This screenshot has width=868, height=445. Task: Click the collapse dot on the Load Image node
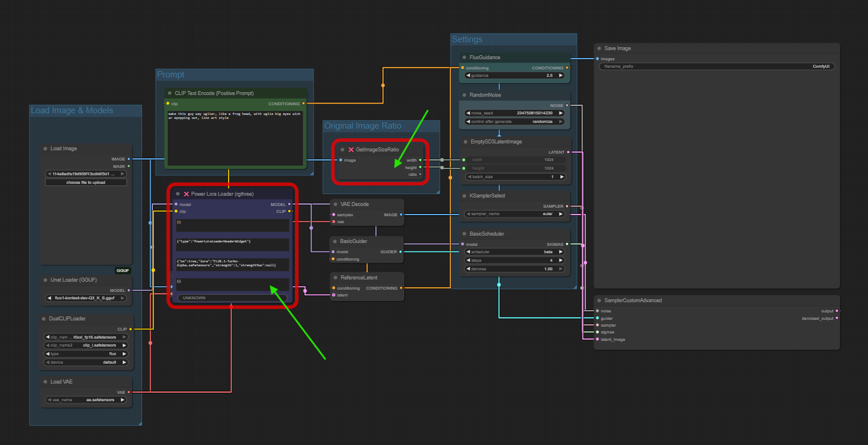click(x=45, y=148)
